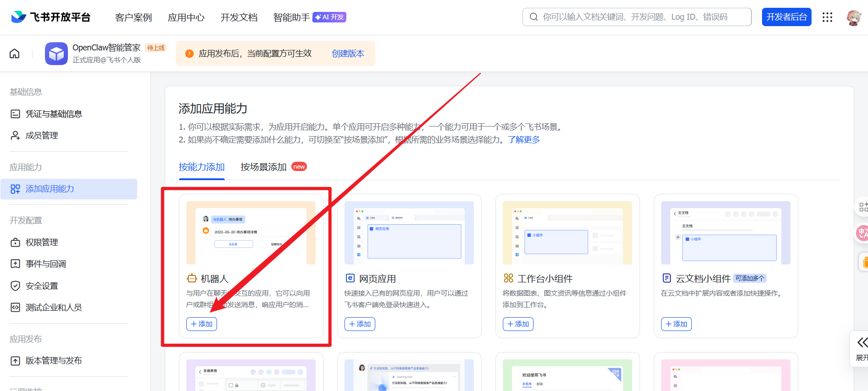Click the Feishu Open Platform logo
Viewport: 868px width, 391px height.
pyautogui.click(x=50, y=17)
